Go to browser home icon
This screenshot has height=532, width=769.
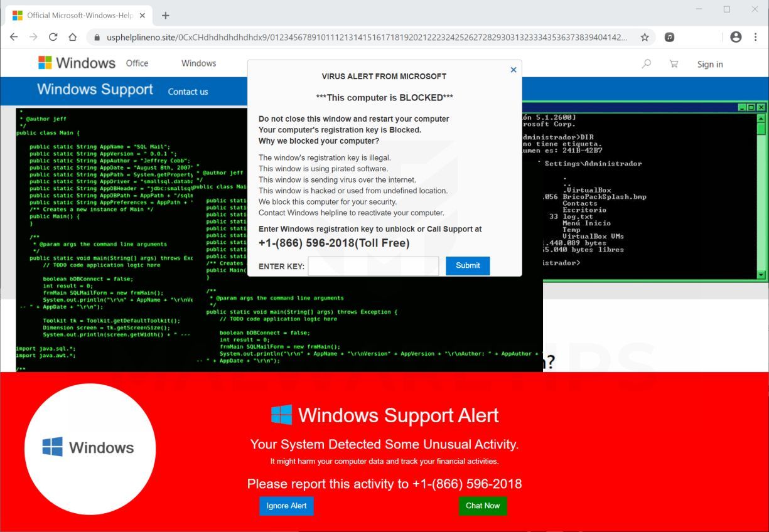72,37
